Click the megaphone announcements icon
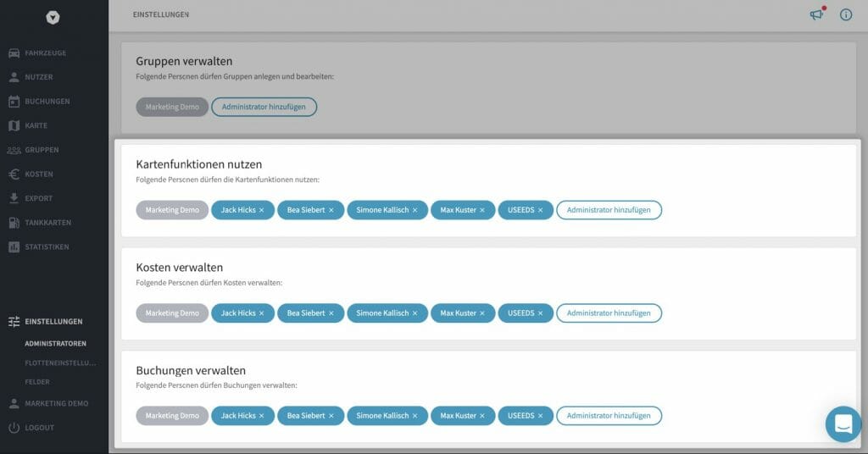 pyautogui.click(x=817, y=14)
